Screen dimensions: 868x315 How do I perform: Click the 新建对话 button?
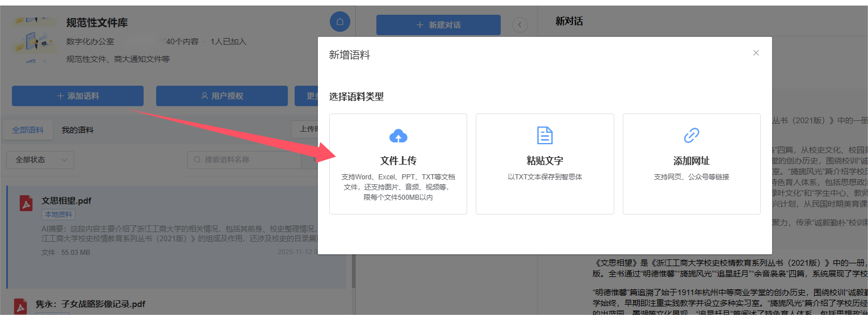[438, 25]
